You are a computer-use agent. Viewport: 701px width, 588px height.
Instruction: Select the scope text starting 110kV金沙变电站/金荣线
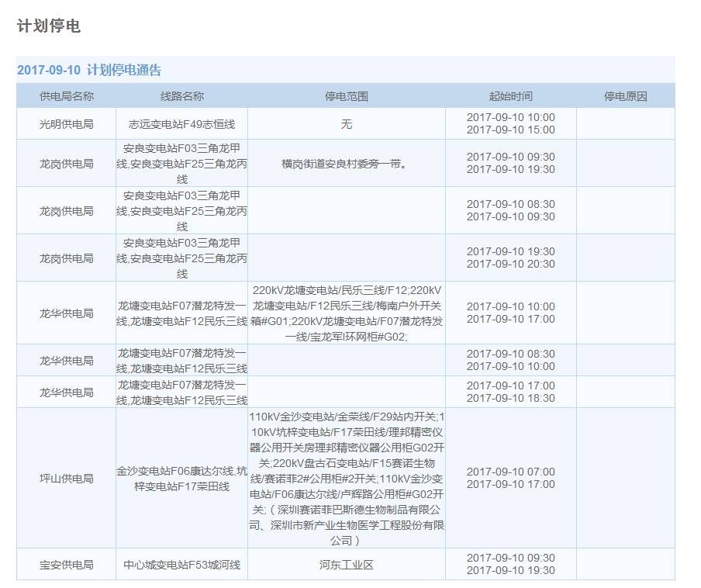coord(346,478)
